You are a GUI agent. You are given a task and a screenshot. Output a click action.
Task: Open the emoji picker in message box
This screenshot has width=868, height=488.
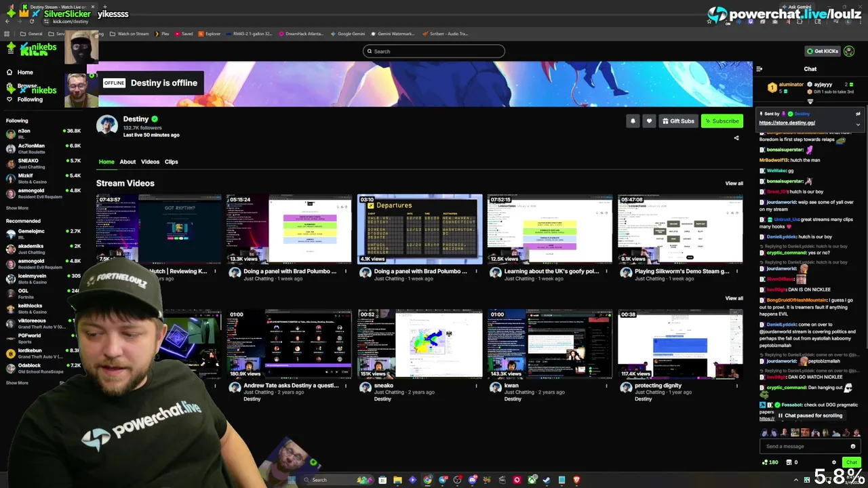click(x=853, y=447)
